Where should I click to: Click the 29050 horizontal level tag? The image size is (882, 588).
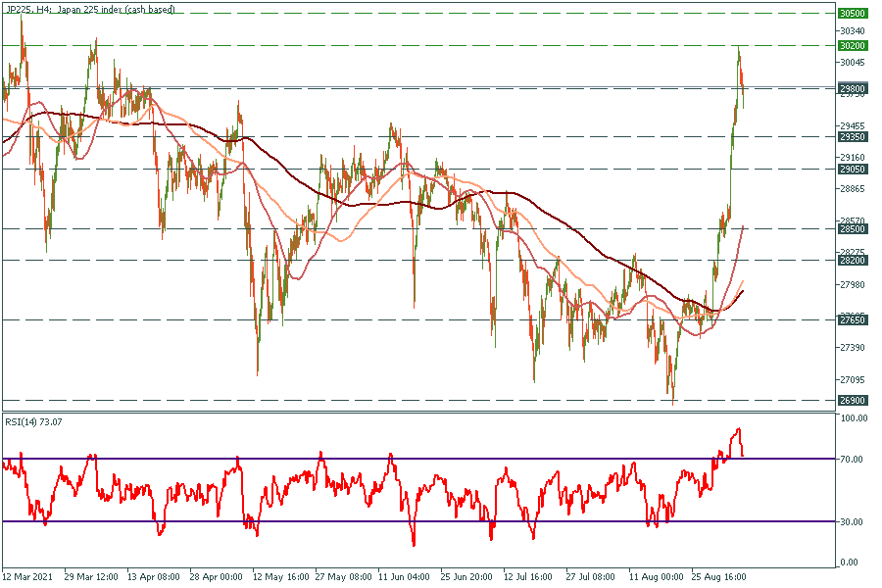(x=852, y=169)
